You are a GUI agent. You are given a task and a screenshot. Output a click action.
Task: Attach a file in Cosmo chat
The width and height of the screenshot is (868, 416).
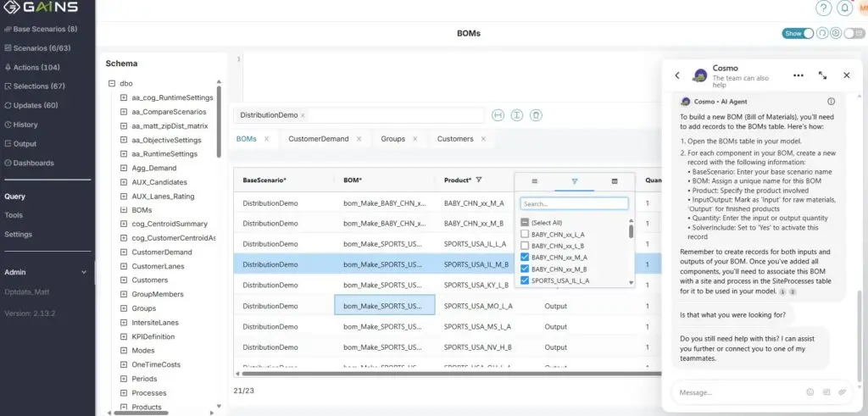click(842, 392)
